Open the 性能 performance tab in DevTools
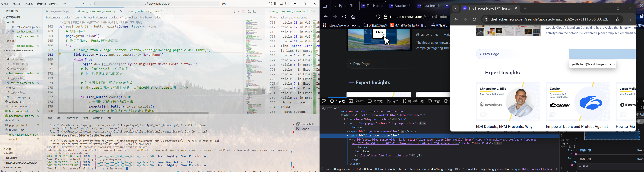This screenshot has width=644, height=172. (434, 101)
